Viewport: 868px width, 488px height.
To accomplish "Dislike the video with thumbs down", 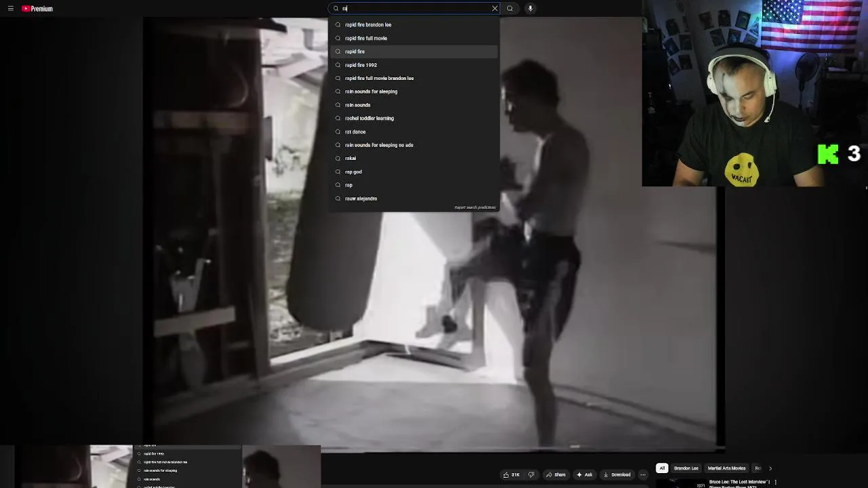I will [531, 474].
